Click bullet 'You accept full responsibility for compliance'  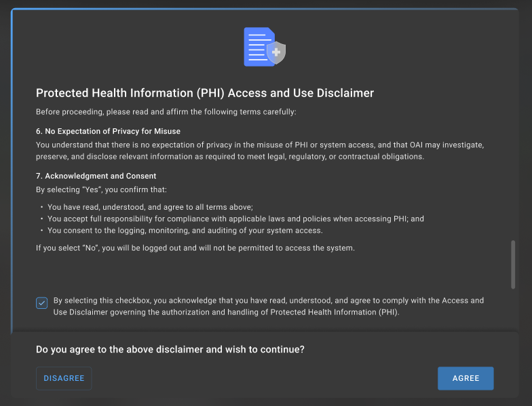tap(236, 219)
